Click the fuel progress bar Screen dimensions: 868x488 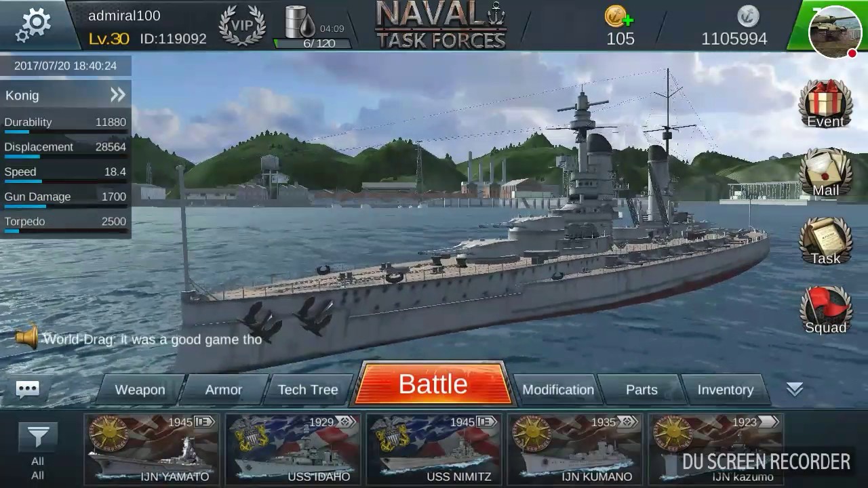click(313, 43)
